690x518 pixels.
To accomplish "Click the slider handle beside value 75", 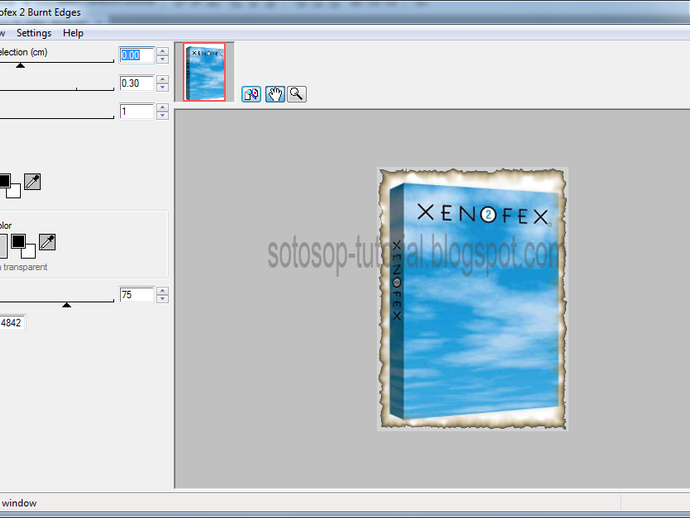I will coord(66,305).
